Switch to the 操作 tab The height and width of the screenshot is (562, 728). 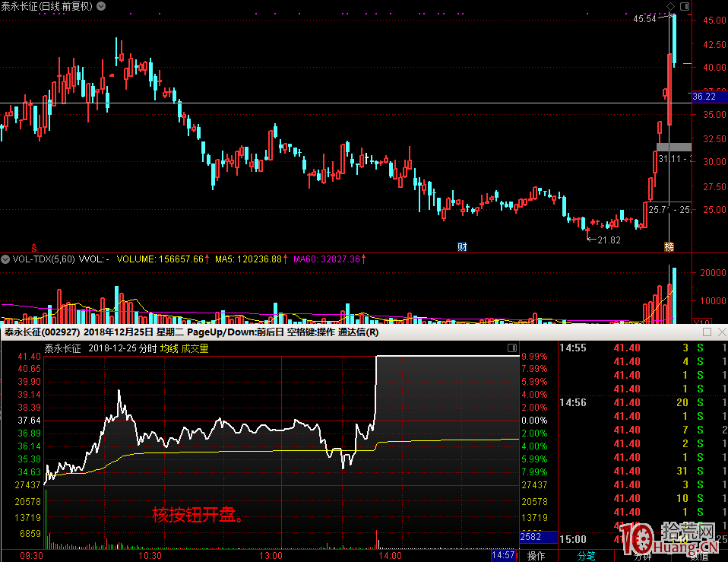537,556
